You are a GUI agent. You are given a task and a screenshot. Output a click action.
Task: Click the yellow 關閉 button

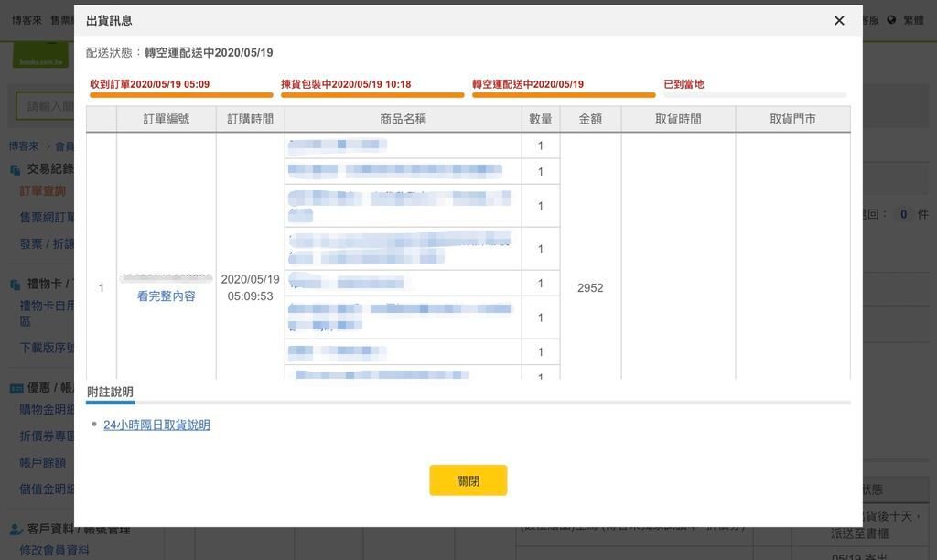coord(468,480)
